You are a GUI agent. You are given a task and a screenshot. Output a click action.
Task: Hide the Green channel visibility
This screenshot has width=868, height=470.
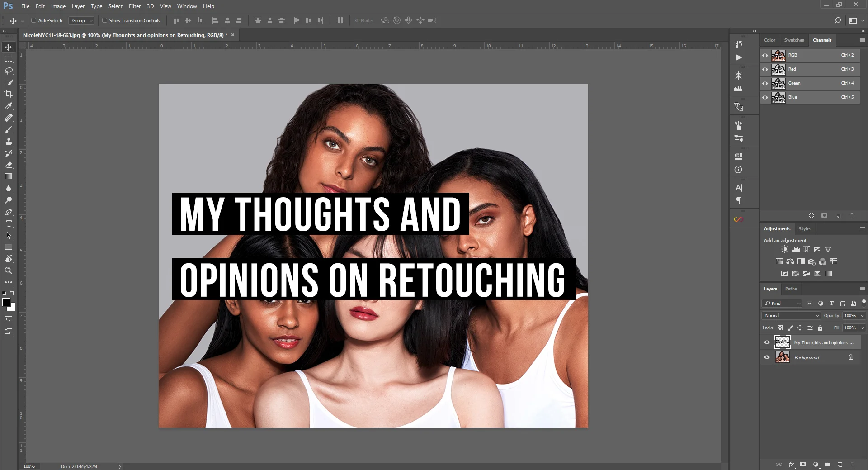(x=765, y=83)
